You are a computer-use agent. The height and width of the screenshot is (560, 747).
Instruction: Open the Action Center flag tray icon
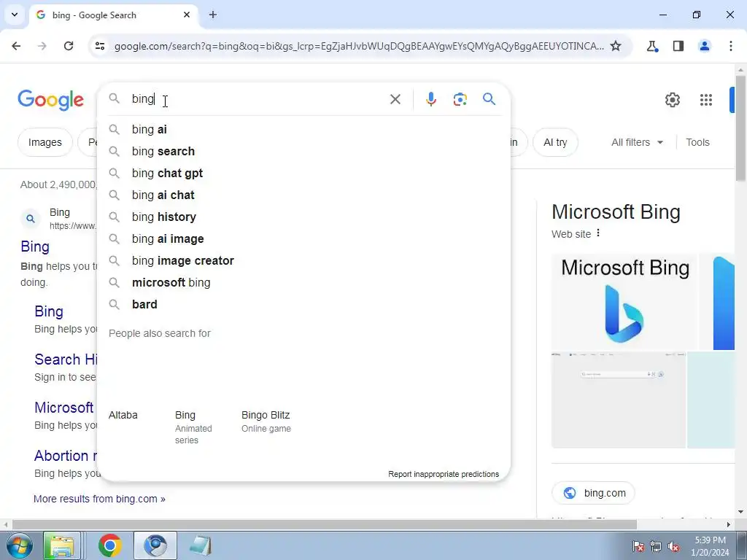tap(638, 546)
